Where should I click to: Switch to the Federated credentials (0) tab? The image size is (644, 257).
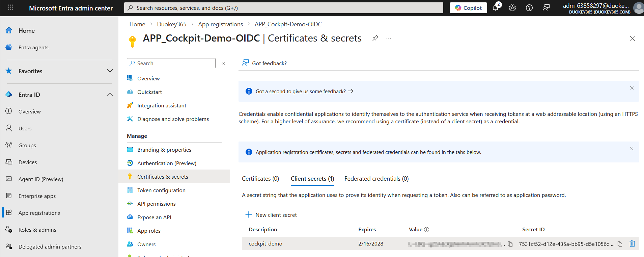[x=376, y=179]
